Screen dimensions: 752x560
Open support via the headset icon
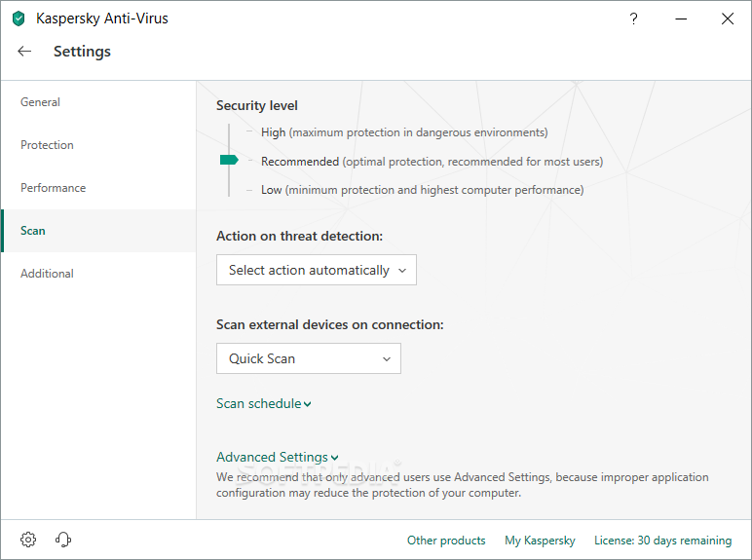pyautogui.click(x=62, y=540)
